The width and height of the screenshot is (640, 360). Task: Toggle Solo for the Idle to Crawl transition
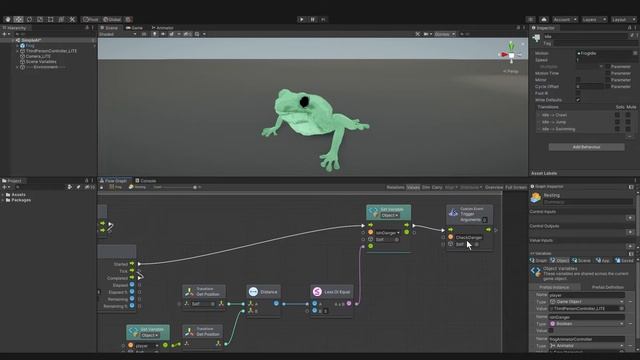pyautogui.click(x=617, y=115)
